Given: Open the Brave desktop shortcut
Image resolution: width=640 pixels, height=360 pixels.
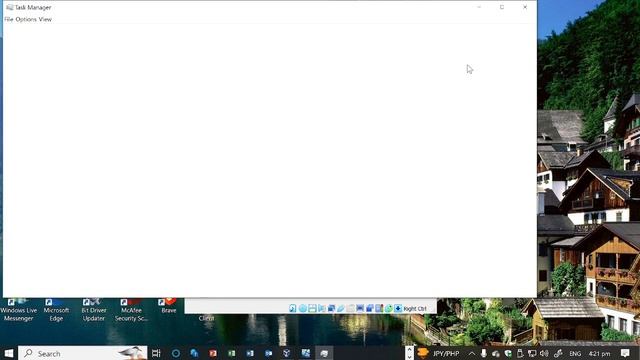Looking at the screenshot, I should [169, 306].
